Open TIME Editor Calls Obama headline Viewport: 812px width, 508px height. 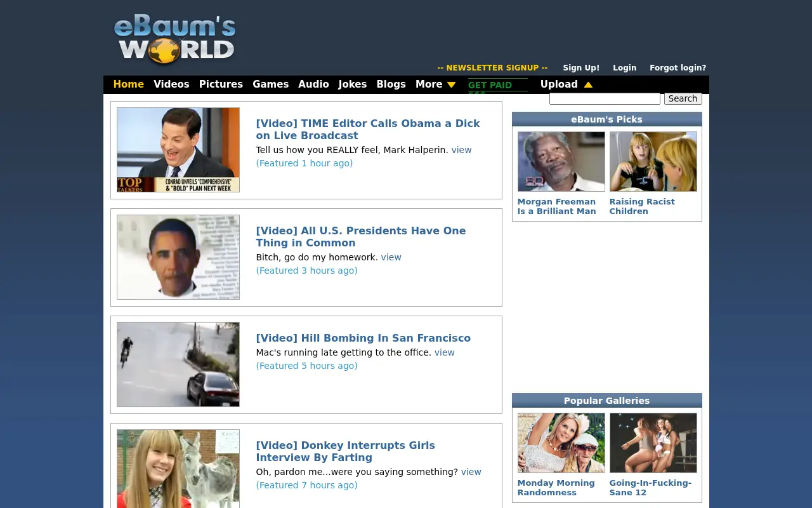[x=368, y=130]
